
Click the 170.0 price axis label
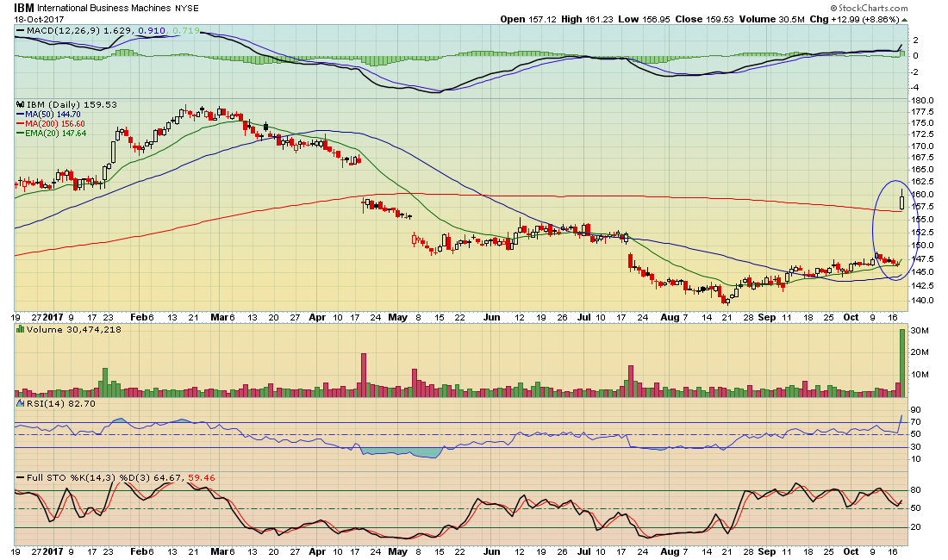(x=923, y=146)
